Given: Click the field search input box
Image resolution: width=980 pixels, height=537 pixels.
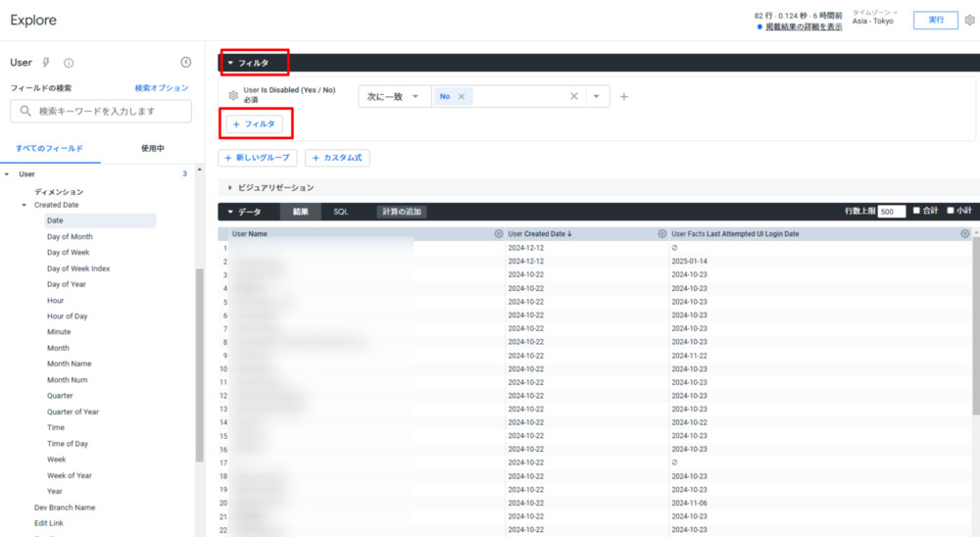Looking at the screenshot, I should 103,112.
